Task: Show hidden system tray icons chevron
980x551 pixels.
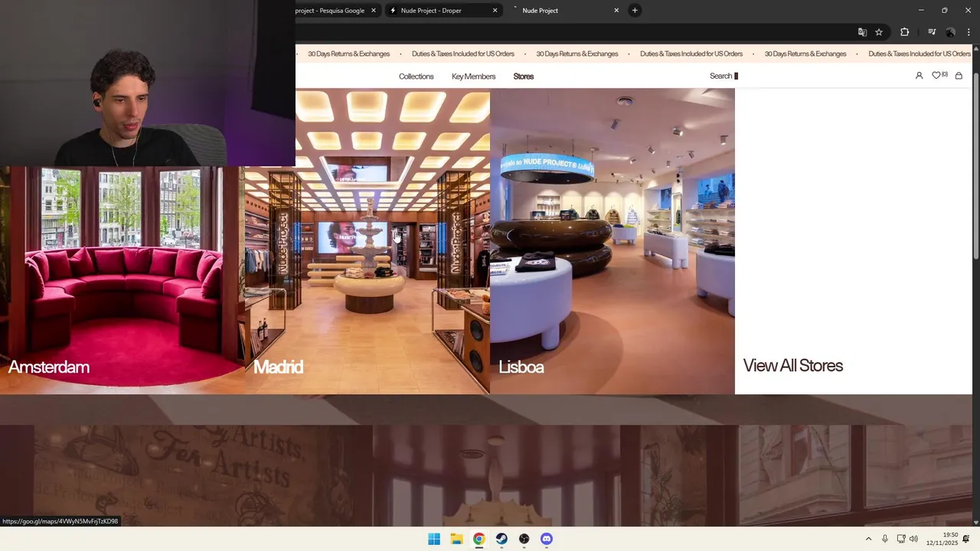Action: (x=868, y=539)
